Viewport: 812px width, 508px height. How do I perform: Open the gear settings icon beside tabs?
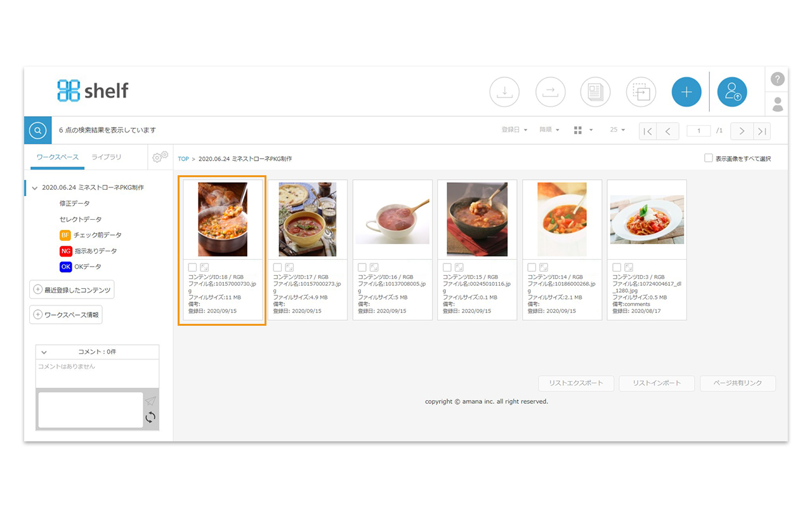160,156
